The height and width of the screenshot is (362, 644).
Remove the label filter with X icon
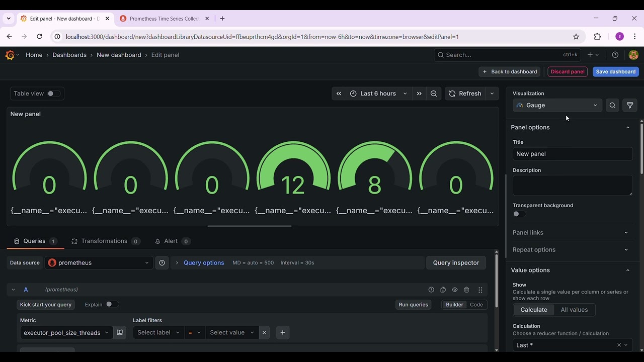tap(264, 332)
